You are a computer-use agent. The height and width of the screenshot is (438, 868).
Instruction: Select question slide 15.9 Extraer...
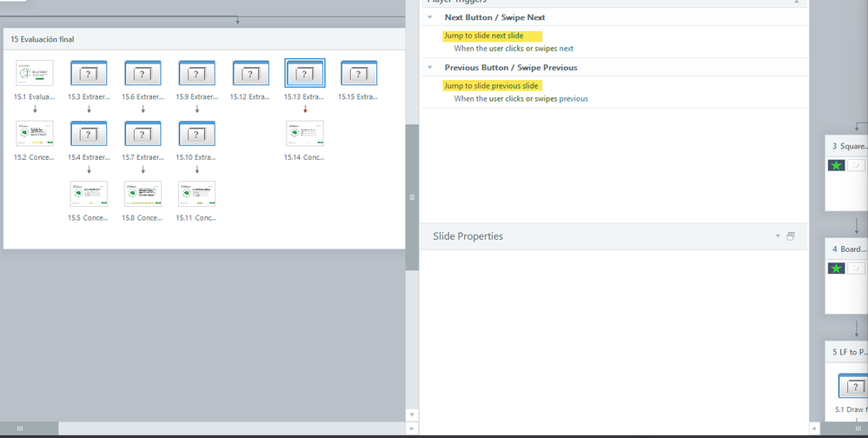click(197, 73)
